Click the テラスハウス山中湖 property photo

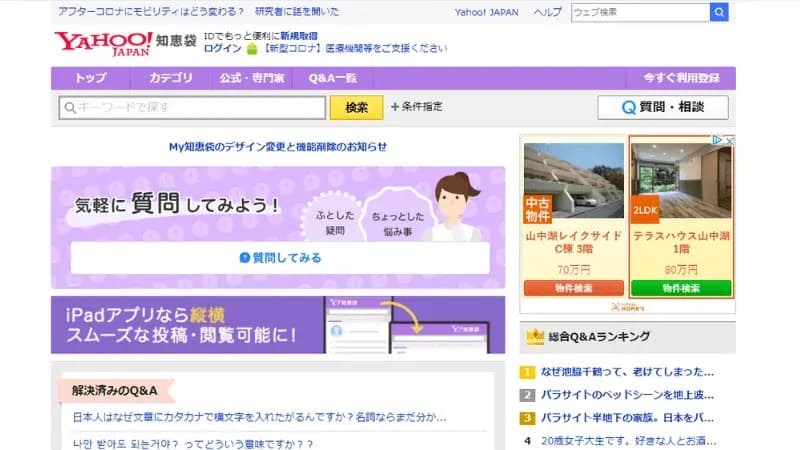pos(681,181)
